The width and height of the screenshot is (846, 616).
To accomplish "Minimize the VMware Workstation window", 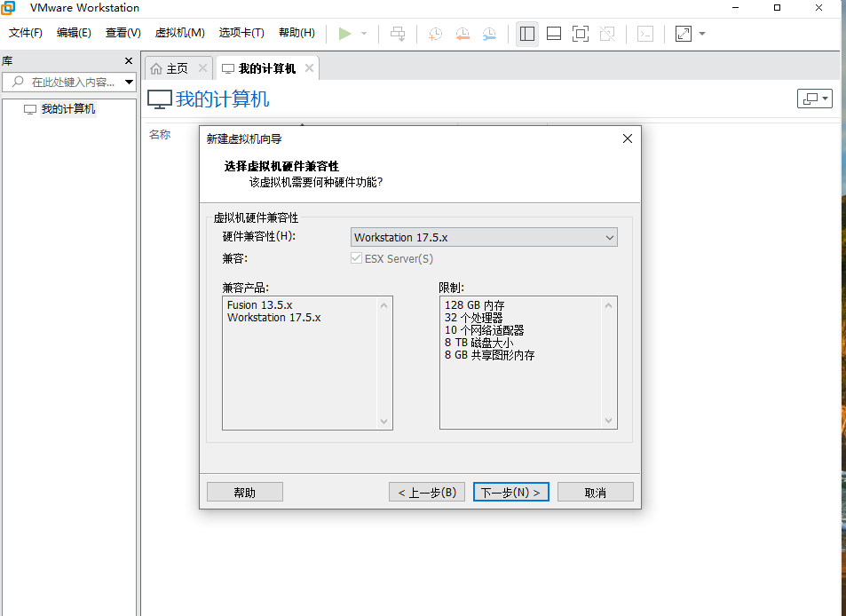I will pos(736,8).
